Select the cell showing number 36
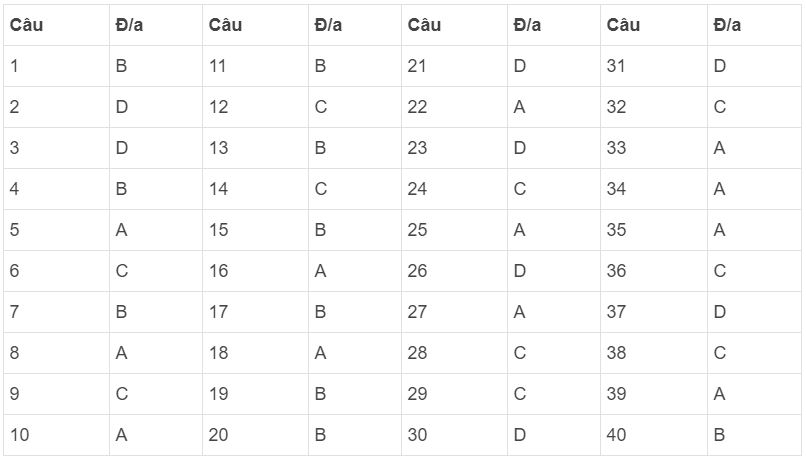 tap(616, 271)
